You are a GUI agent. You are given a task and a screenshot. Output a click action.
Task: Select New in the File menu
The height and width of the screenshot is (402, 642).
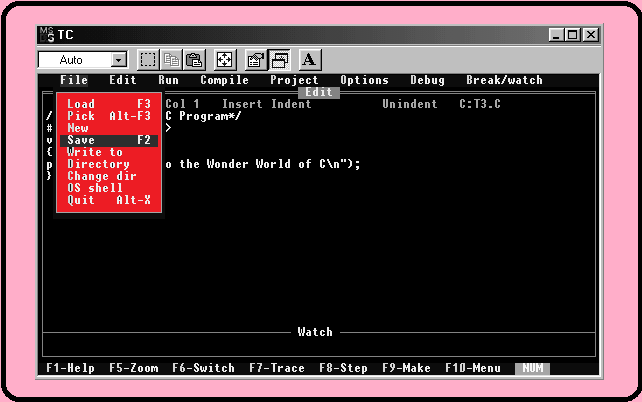tap(109, 128)
